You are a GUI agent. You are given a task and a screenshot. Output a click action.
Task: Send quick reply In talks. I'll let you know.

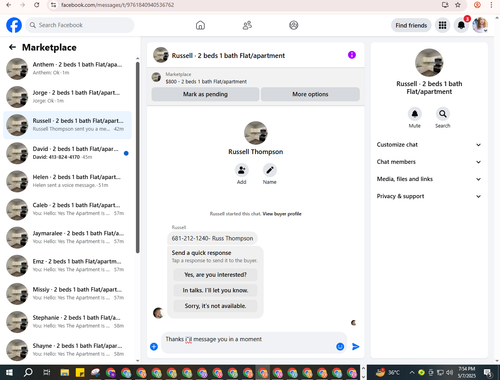pyautogui.click(x=215, y=290)
